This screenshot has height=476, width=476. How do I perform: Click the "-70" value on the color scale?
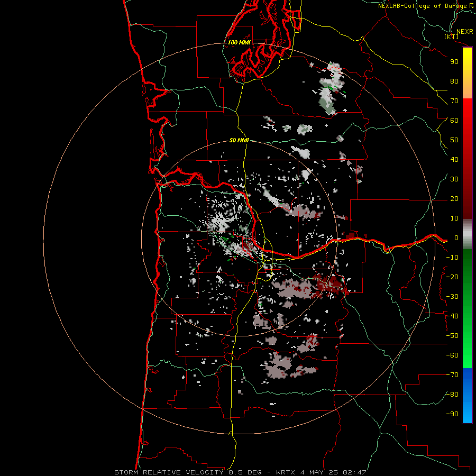click(452, 375)
